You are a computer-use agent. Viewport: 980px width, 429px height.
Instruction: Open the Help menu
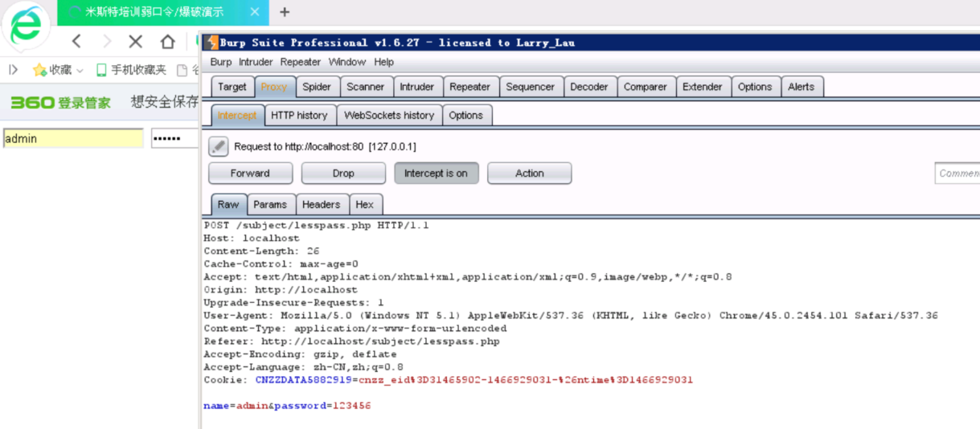coord(384,62)
